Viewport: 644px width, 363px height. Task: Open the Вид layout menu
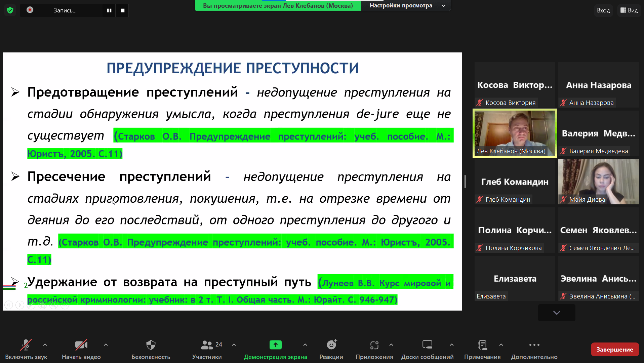[629, 10]
